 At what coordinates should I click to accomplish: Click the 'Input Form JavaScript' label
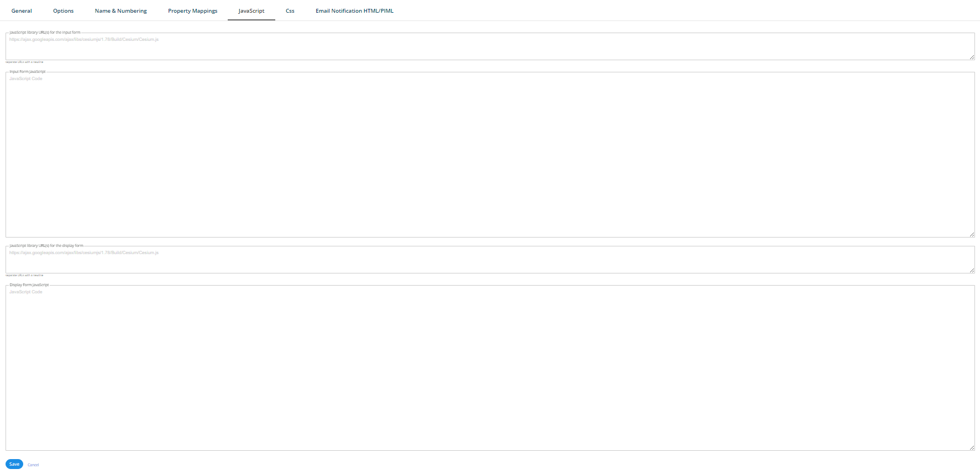(x=28, y=72)
